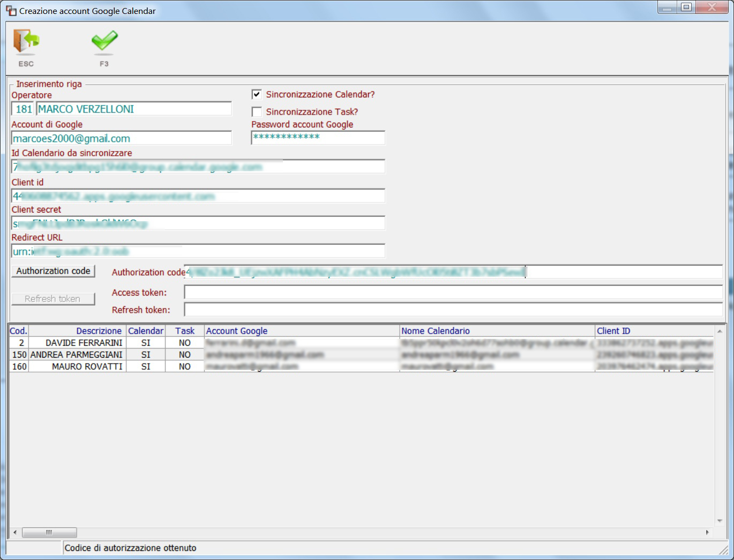Image resolution: width=734 pixels, height=560 pixels.
Task: Click the Refresh token text field
Action: pyautogui.click(x=453, y=309)
